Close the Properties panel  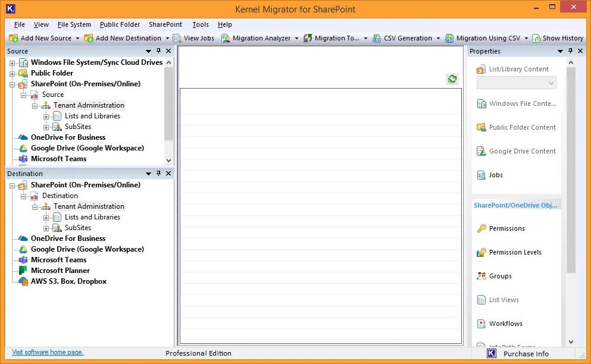tap(580, 51)
